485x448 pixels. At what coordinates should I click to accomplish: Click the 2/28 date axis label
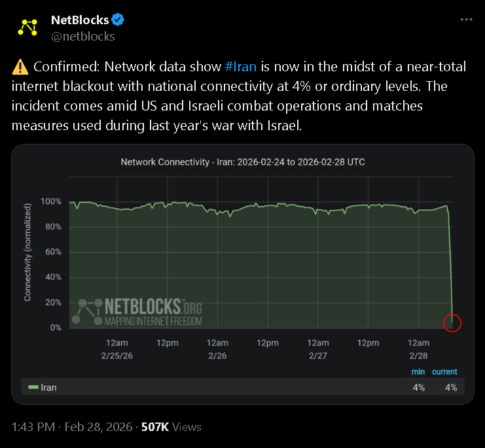coord(418,356)
